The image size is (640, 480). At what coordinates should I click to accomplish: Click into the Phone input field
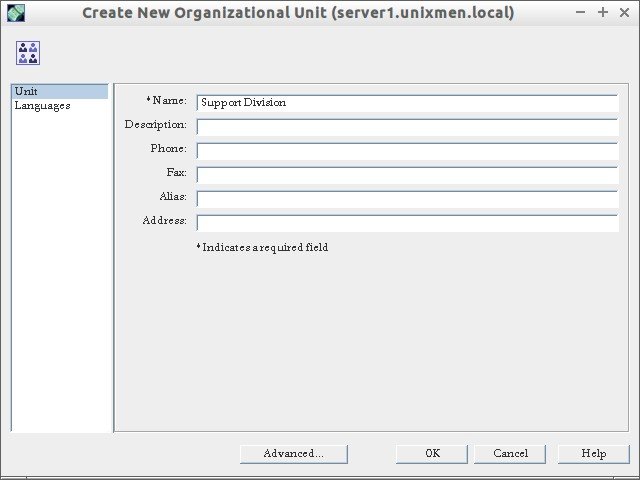(x=407, y=151)
